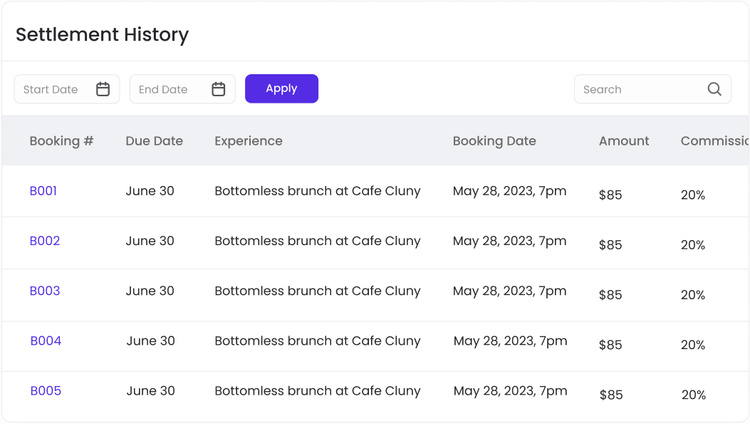Image resolution: width=750 pixels, height=424 pixels.
Task: Sort by Due Date column header
Action: point(154,141)
